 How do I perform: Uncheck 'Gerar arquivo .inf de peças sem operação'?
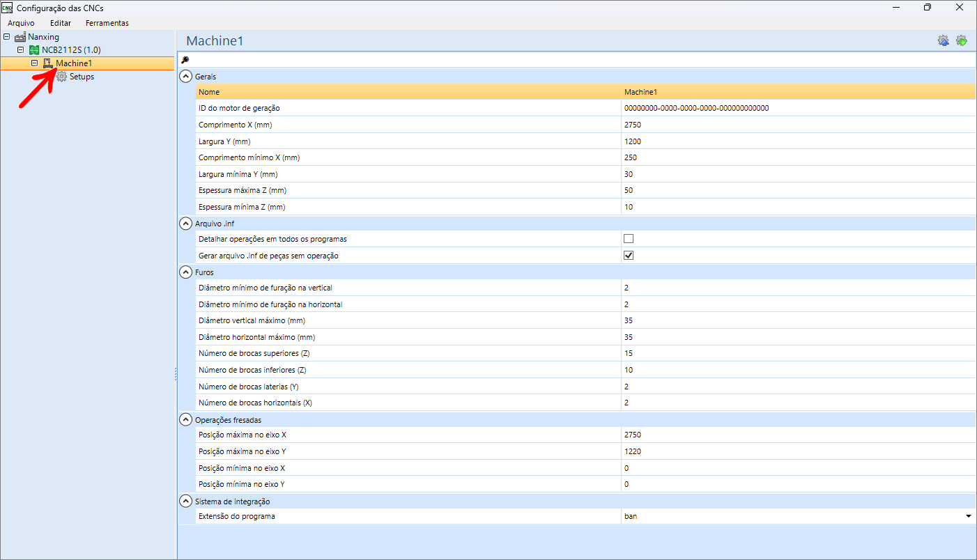629,256
